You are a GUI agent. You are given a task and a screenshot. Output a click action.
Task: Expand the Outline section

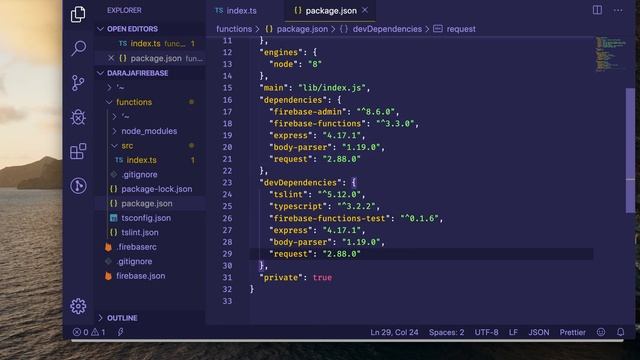(100, 318)
